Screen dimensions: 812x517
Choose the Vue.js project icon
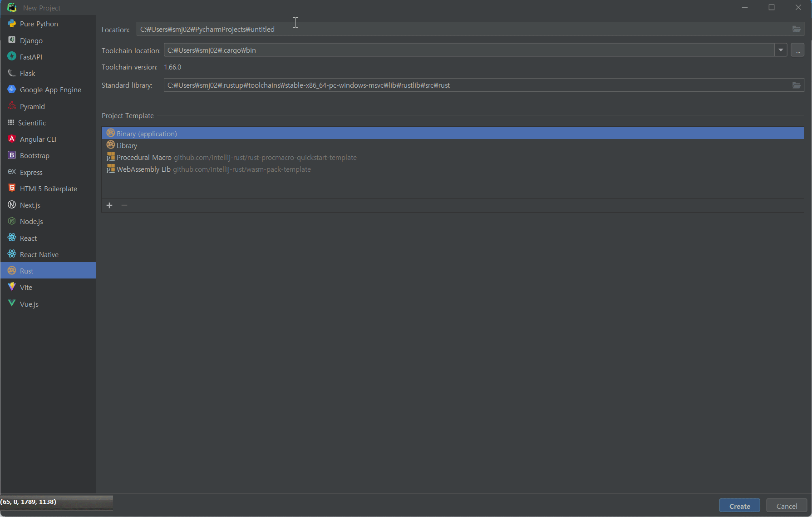(12, 303)
